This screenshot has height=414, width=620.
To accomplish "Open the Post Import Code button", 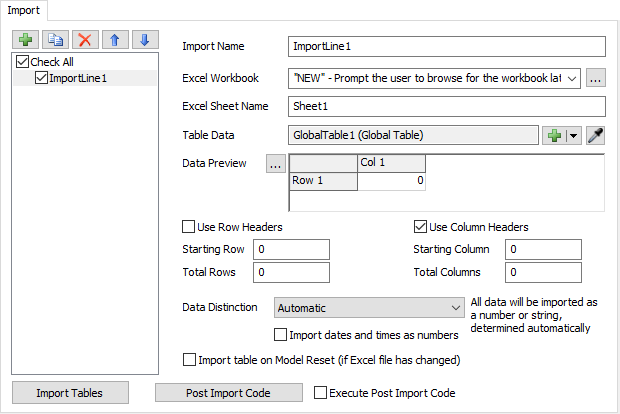I will tap(229, 393).
